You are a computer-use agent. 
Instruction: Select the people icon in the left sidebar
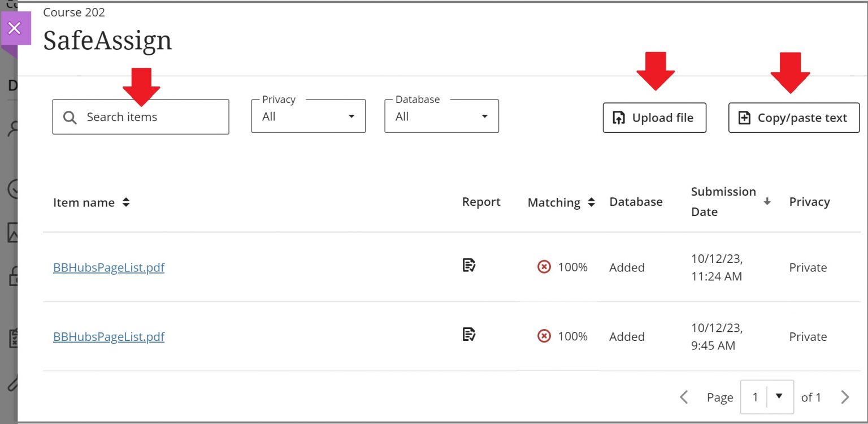click(12, 128)
